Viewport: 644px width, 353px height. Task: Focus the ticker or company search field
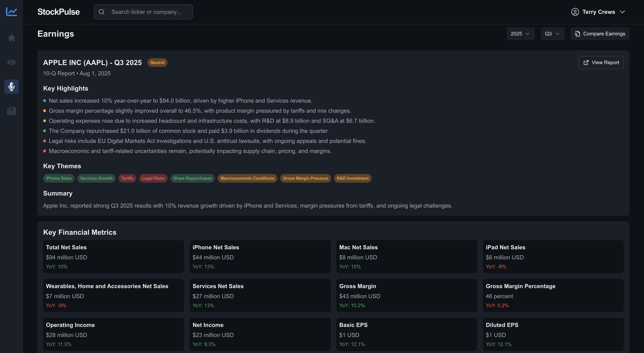[150, 12]
